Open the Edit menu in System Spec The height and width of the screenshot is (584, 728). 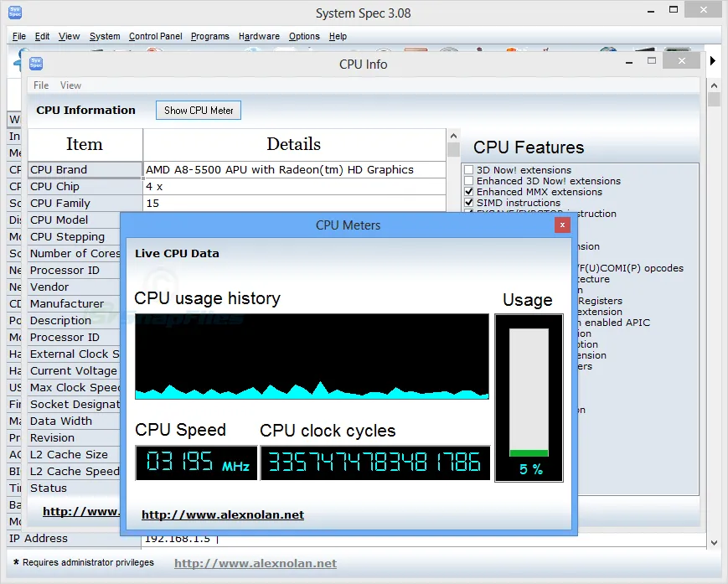pyautogui.click(x=42, y=36)
